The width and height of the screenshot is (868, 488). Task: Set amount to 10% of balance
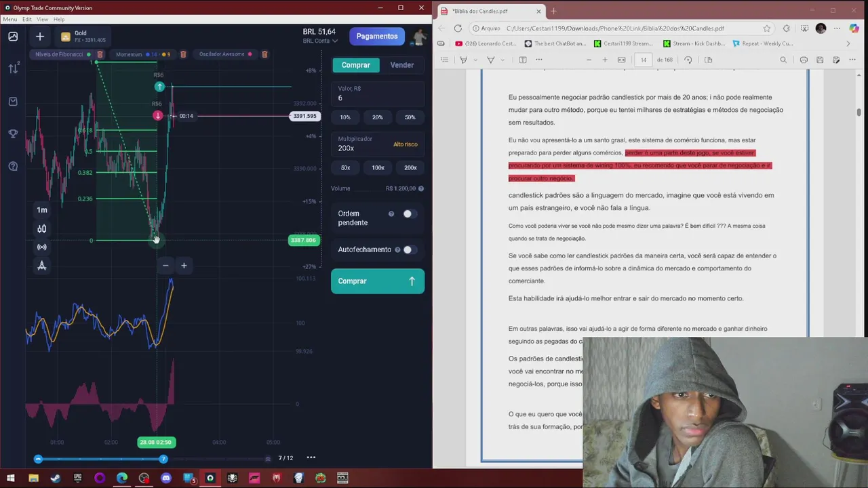[x=345, y=117]
